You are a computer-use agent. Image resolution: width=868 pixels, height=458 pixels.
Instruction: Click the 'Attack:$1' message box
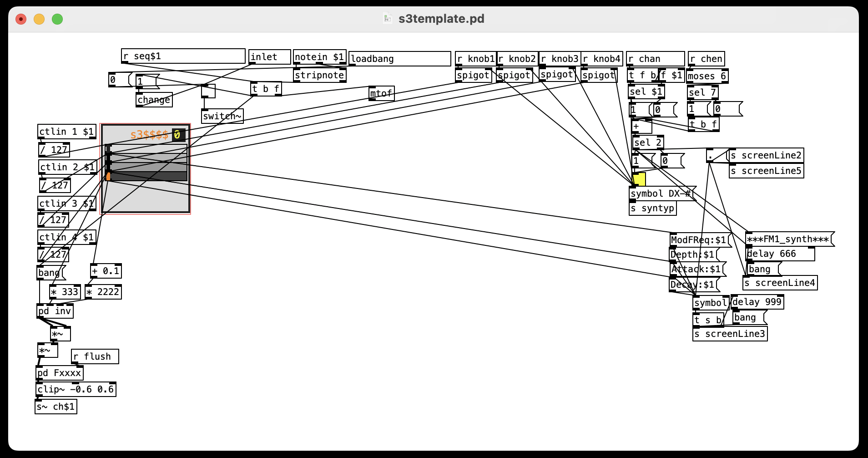pos(696,270)
